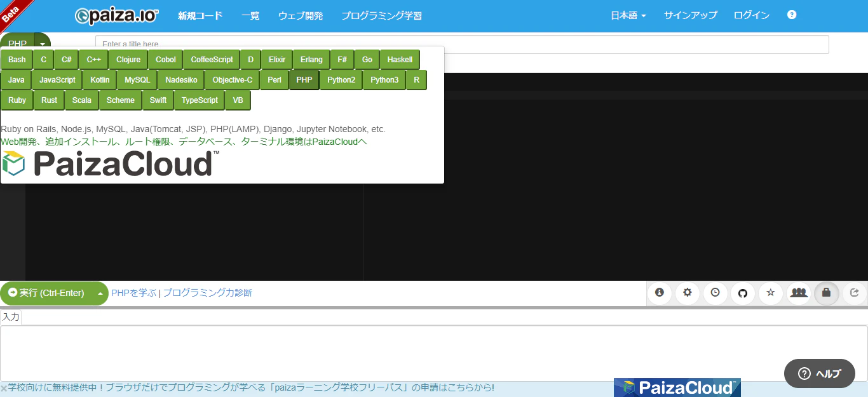Click the group collaboration icon
868x397 pixels.
(799, 293)
